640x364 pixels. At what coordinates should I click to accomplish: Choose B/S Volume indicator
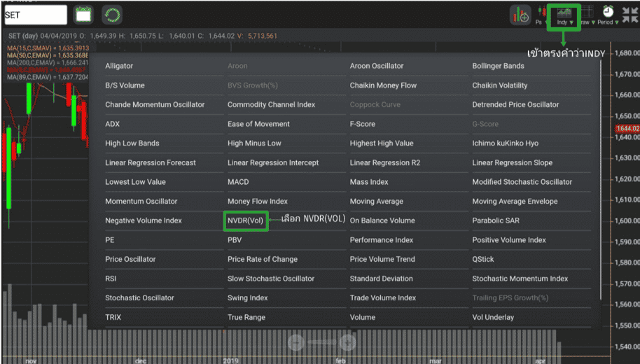tap(125, 85)
